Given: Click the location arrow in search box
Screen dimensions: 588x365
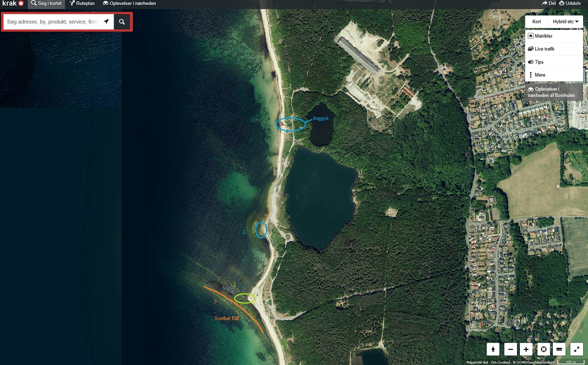Looking at the screenshot, I should tap(106, 22).
